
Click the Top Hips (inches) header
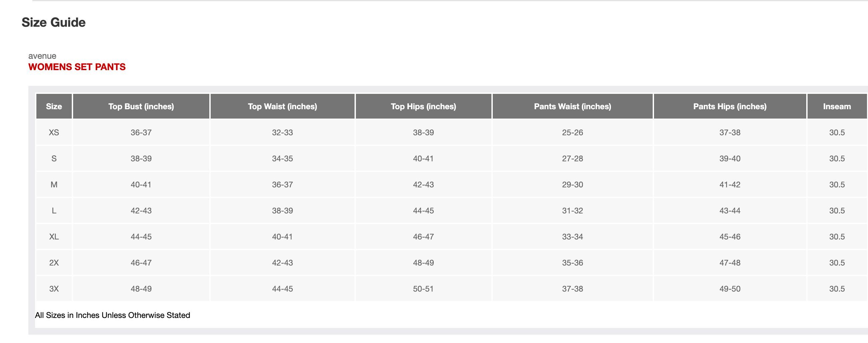pyautogui.click(x=423, y=107)
